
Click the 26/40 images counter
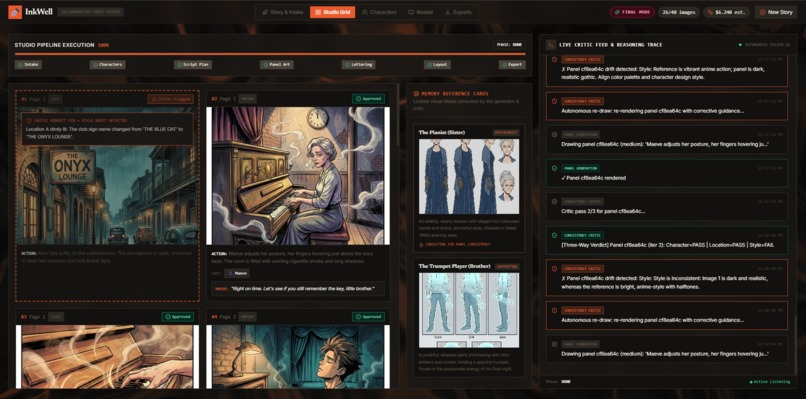678,12
